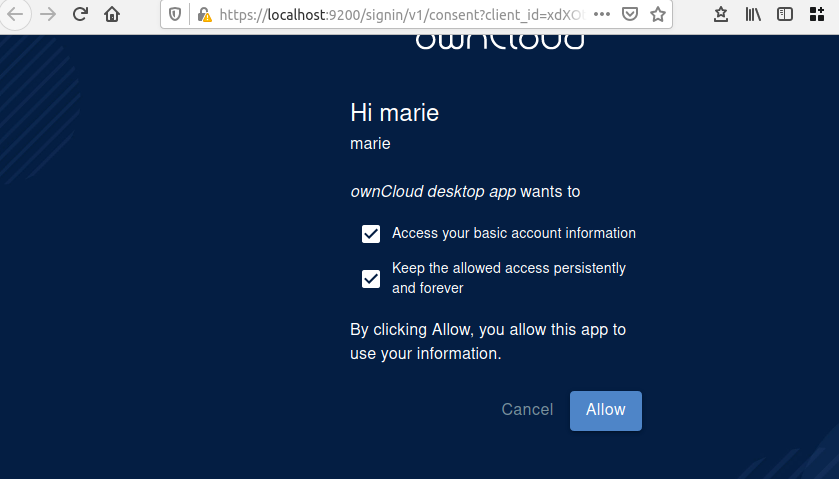Open page actions three-dot menu
The width and height of the screenshot is (839, 479).
pyautogui.click(x=602, y=14)
